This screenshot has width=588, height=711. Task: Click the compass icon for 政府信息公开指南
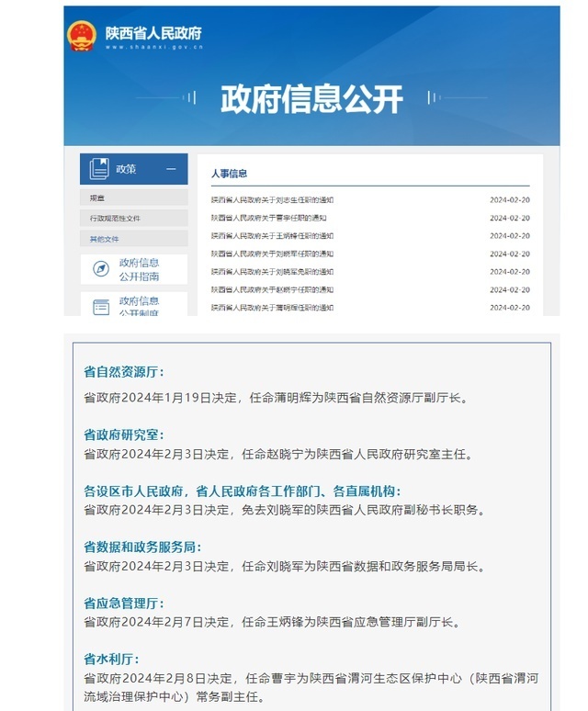100,269
